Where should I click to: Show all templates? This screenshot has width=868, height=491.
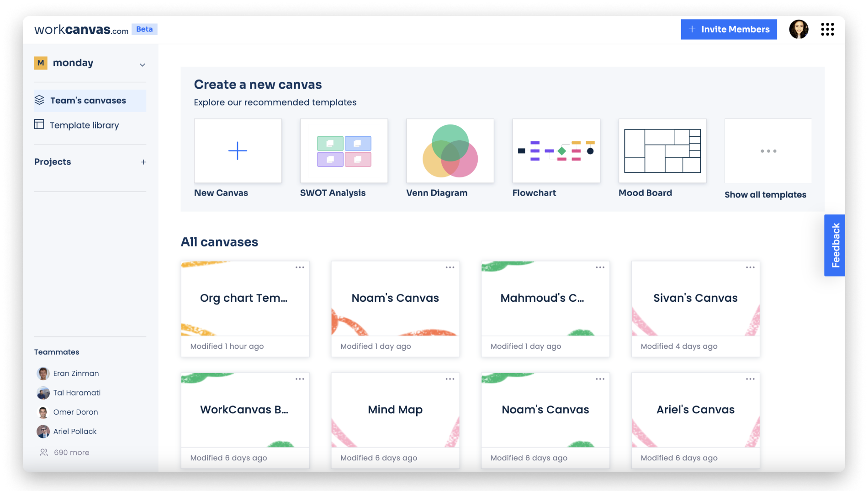coord(768,150)
